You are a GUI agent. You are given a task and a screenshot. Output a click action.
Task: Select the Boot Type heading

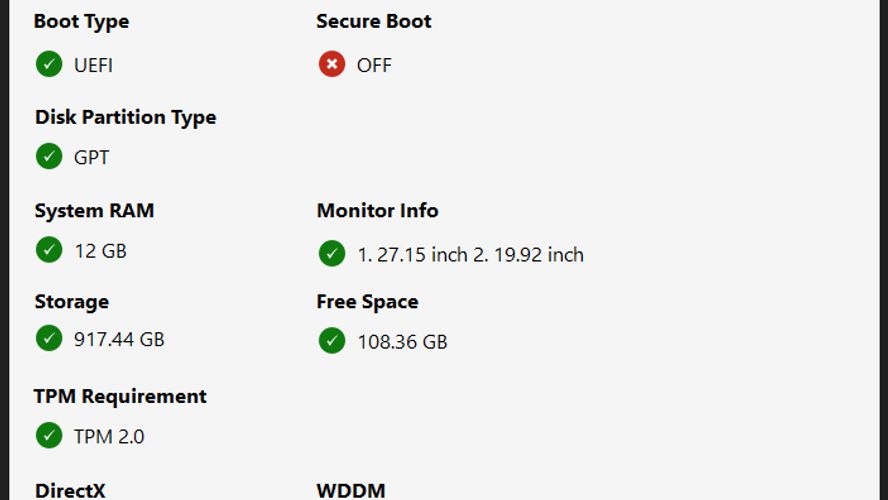81,21
